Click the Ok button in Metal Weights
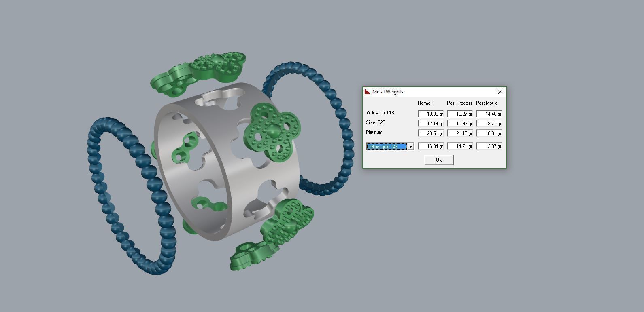 coord(439,160)
